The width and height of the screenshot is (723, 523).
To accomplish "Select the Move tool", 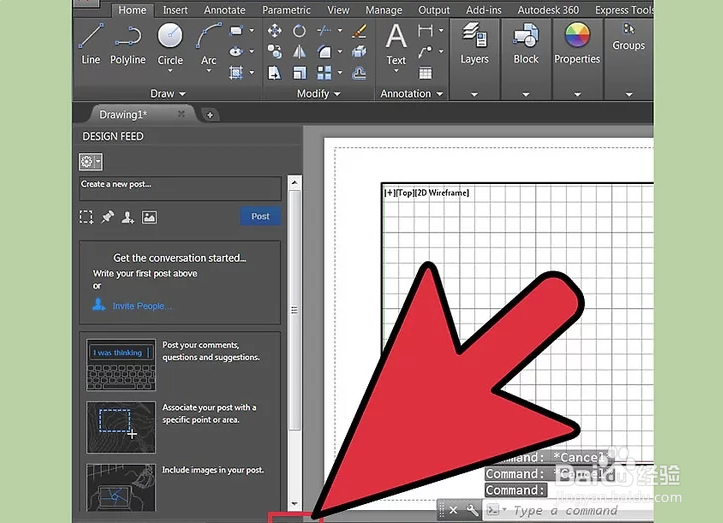I will pos(274,31).
